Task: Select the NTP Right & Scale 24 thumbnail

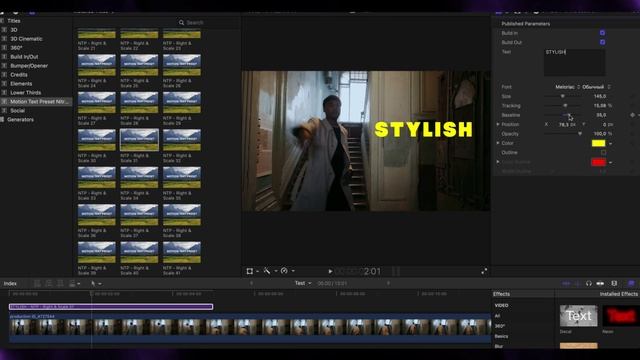Action: coord(97,65)
